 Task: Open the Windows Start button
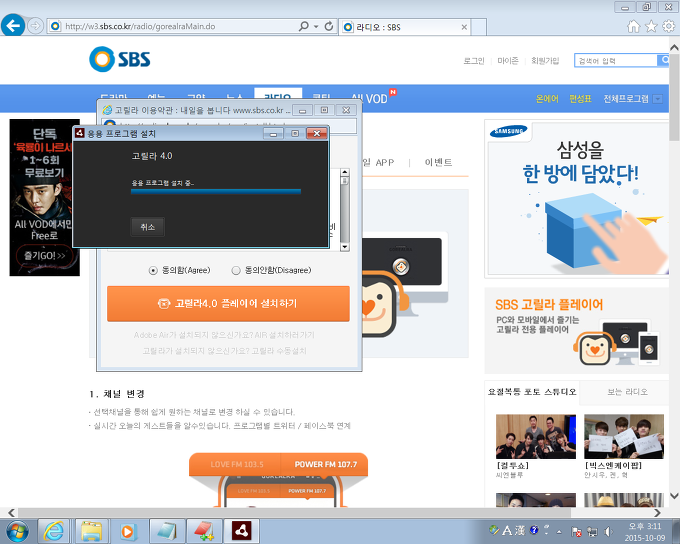click(x=16, y=531)
